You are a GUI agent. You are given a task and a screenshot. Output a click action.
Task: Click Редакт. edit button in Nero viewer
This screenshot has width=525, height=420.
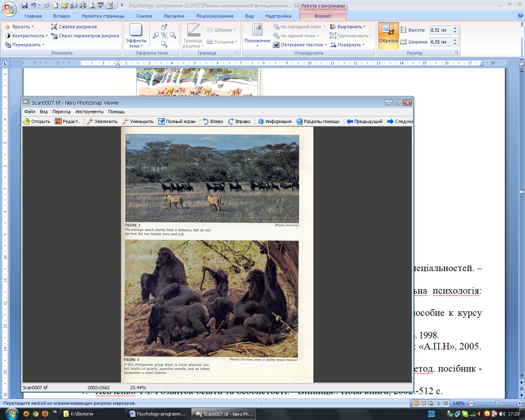click(x=67, y=121)
